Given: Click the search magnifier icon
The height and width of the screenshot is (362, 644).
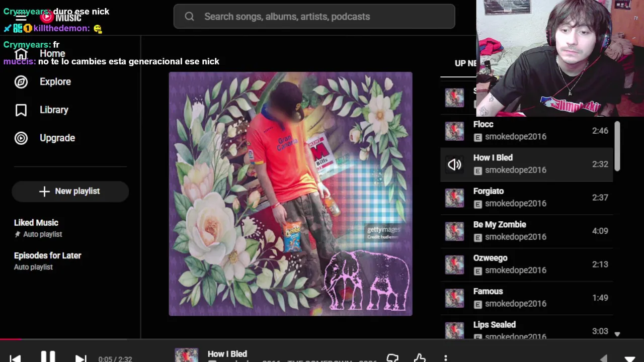Looking at the screenshot, I should 189,17.
